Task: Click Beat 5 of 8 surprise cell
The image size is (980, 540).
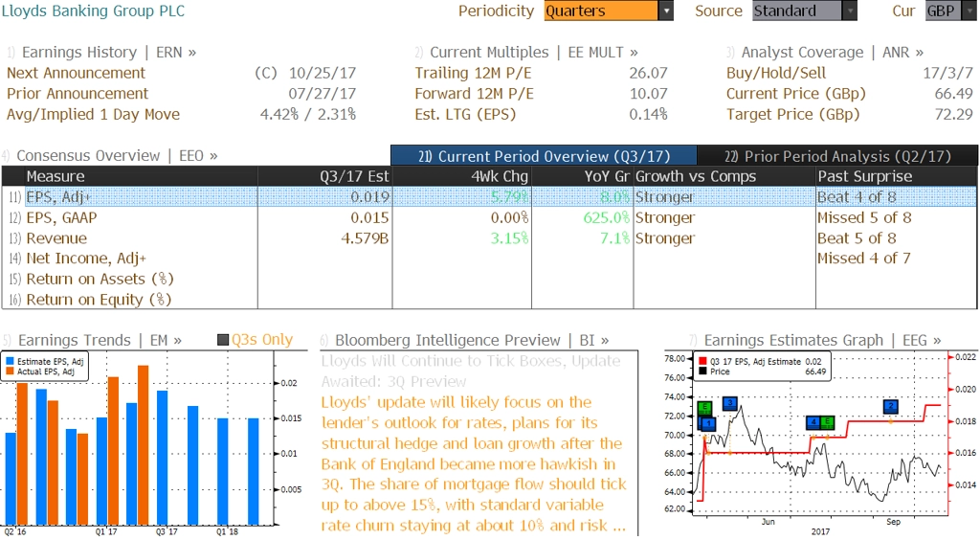Action: pyautogui.click(x=857, y=238)
